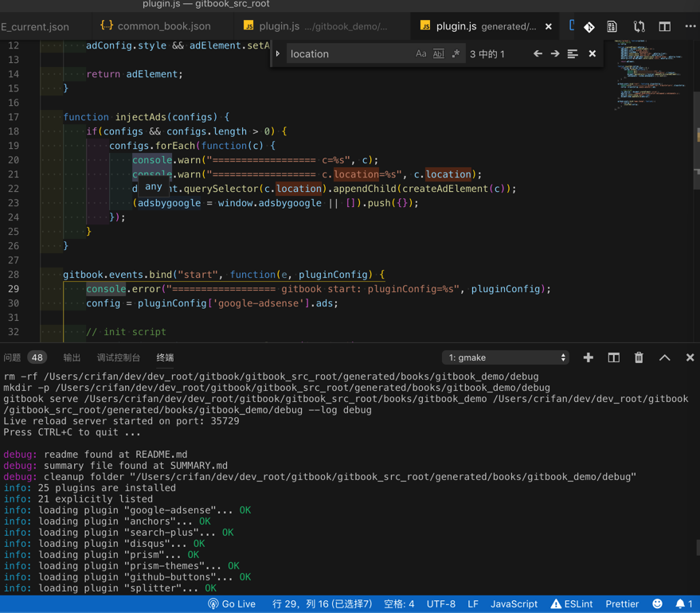The image size is (700, 613).
Task: Maximize panel size with up chevron
Action: point(664,357)
